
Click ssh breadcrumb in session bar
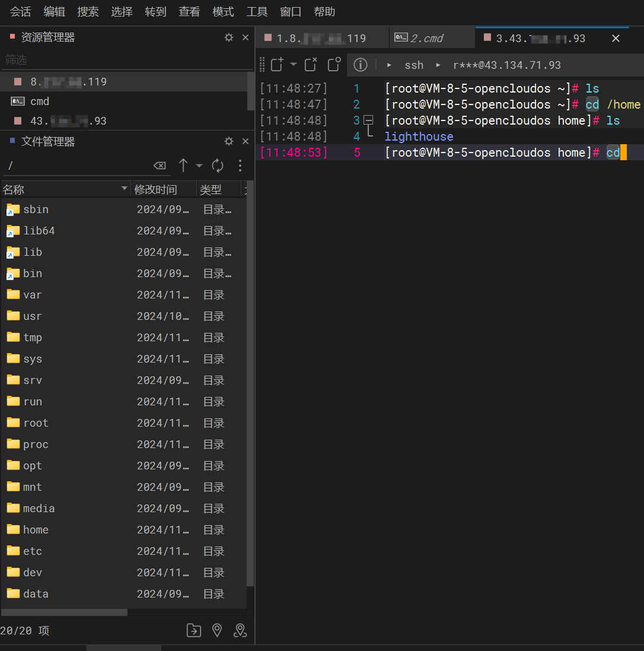414,65
